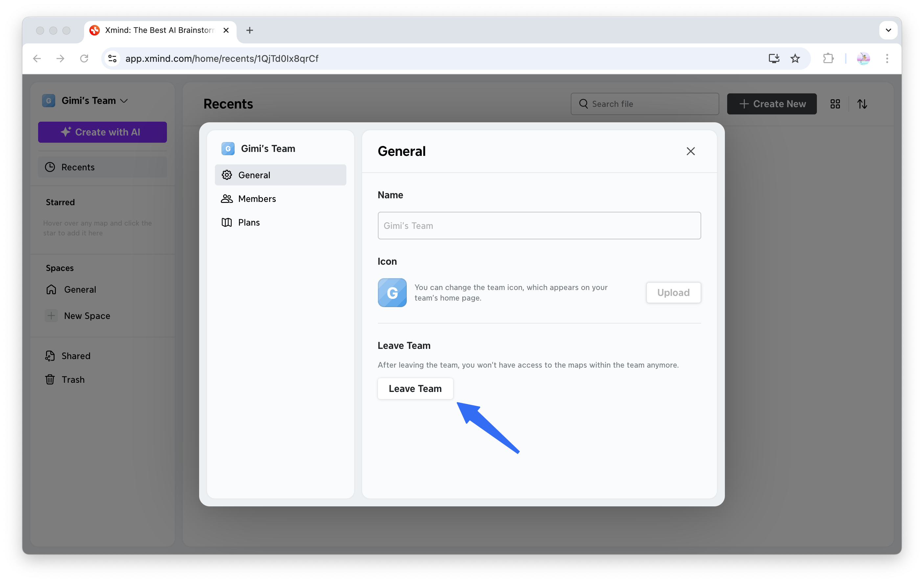
Task: Click the home icon beside General space
Action: pos(51,289)
